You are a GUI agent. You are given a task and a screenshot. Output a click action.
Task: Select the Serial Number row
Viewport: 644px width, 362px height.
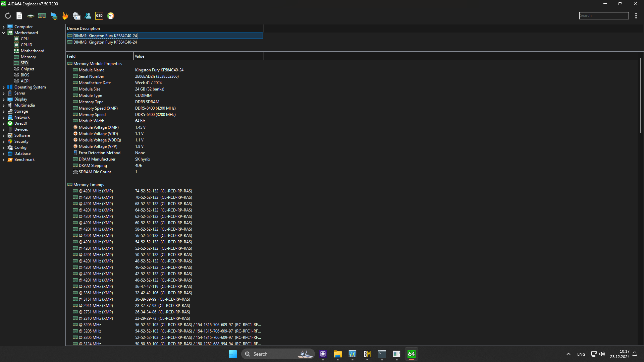pos(164,76)
